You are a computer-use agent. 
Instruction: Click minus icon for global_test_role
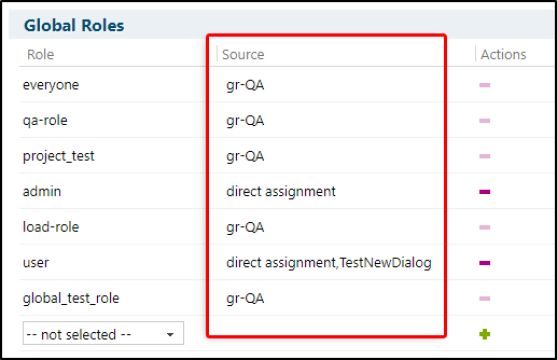coord(485,298)
